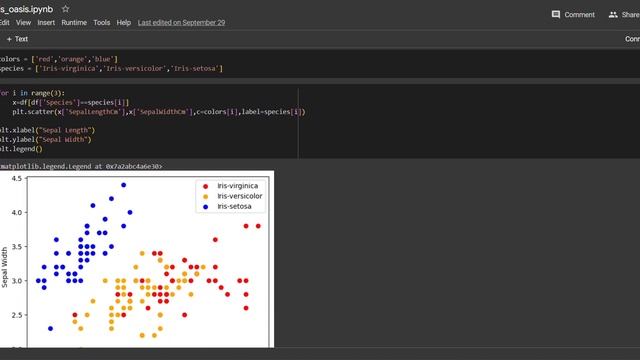Screen dimensions: 640x360
Task: Click the Sepal Width axis label
Action: point(4,267)
